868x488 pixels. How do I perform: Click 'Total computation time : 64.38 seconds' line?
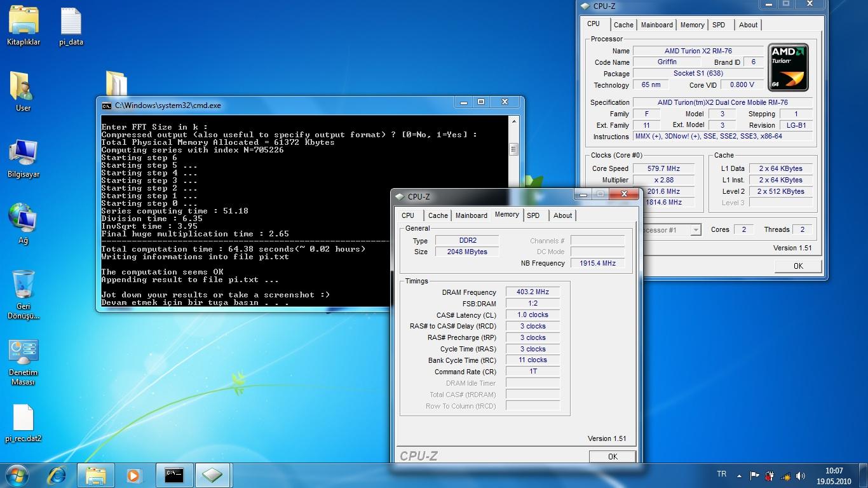click(233, 249)
